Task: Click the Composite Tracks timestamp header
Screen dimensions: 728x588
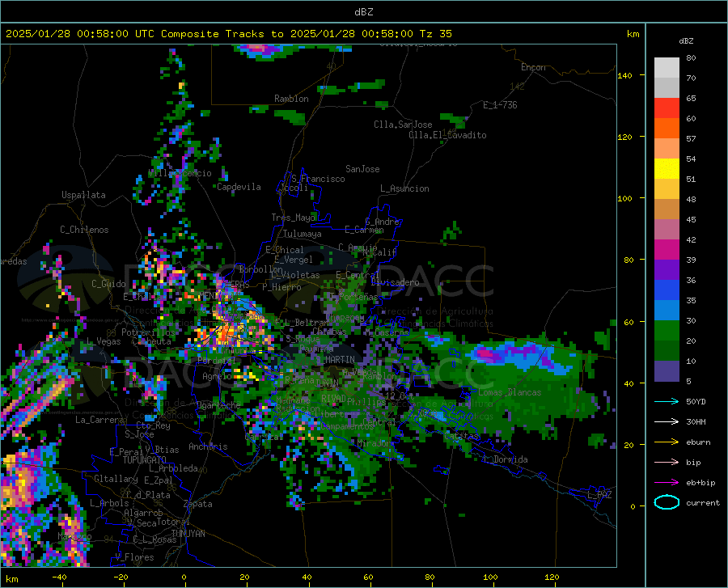Action: click(x=228, y=34)
